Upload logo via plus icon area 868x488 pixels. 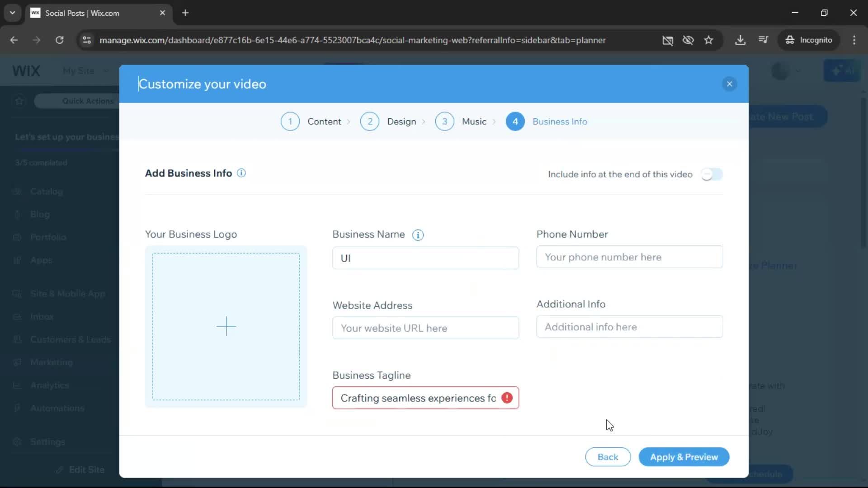coord(226,326)
